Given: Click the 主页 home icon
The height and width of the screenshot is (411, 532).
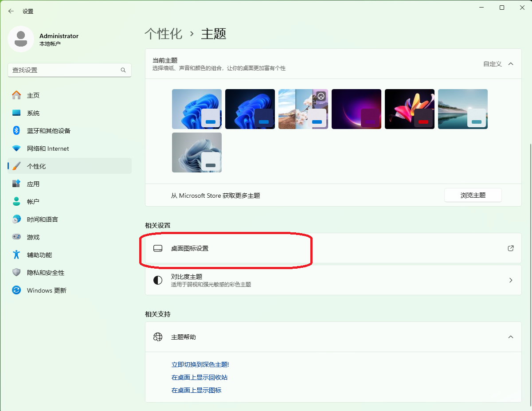Looking at the screenshot, I should pos(16,95).
